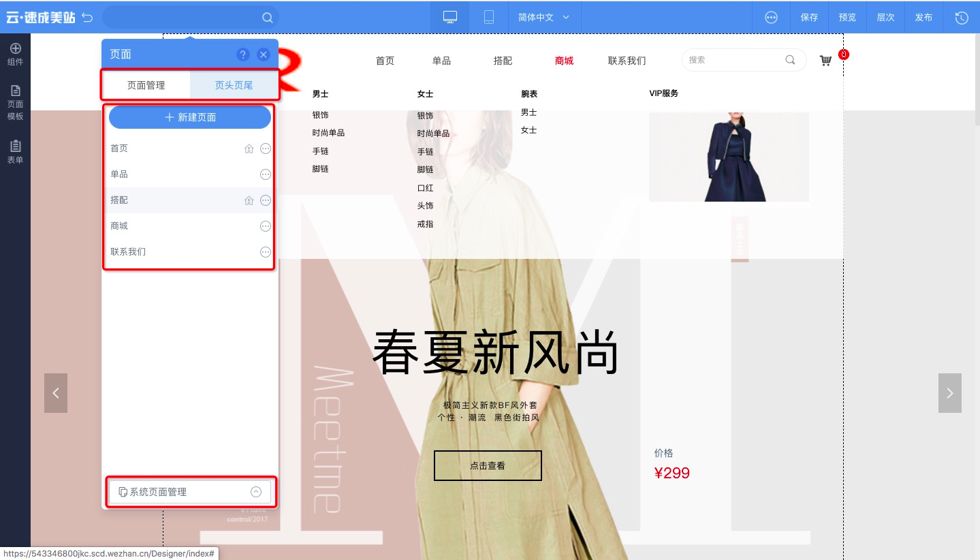Click 首页 in site navigation
The height and width of the screenshot is (560, 980).
385,61
